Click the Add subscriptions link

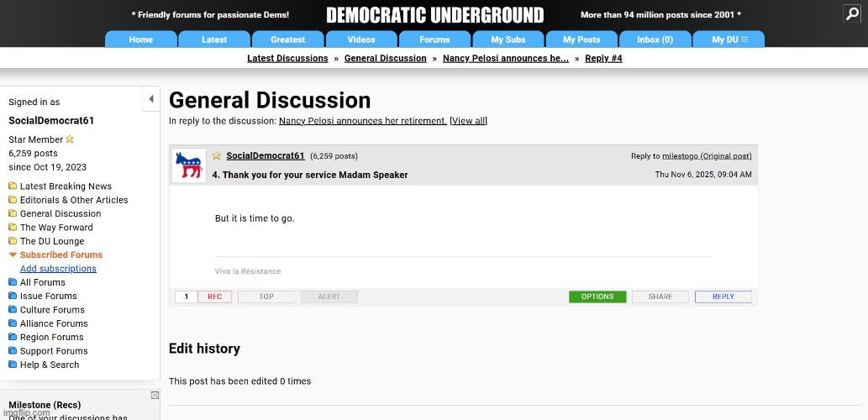pyautogui.click(x=58, y=269)
